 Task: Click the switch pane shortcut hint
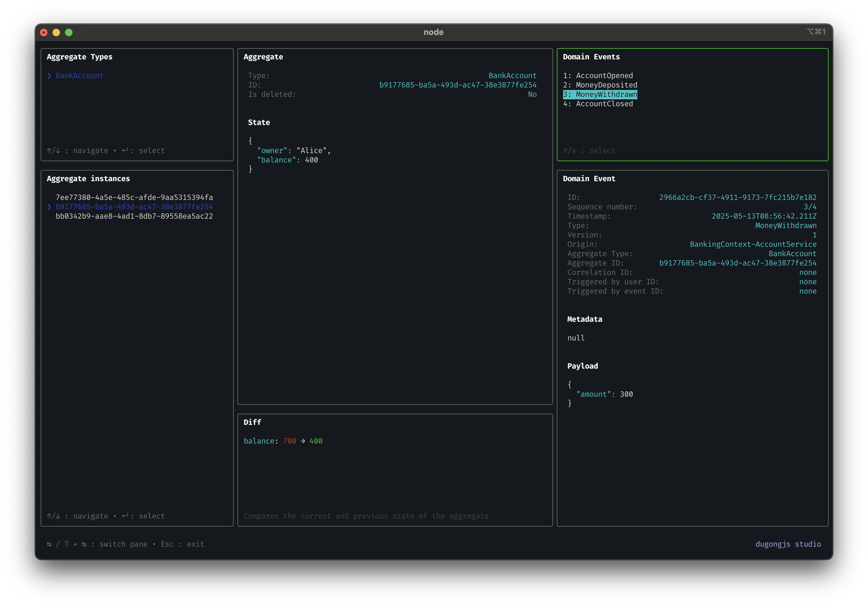coord(97,544)
